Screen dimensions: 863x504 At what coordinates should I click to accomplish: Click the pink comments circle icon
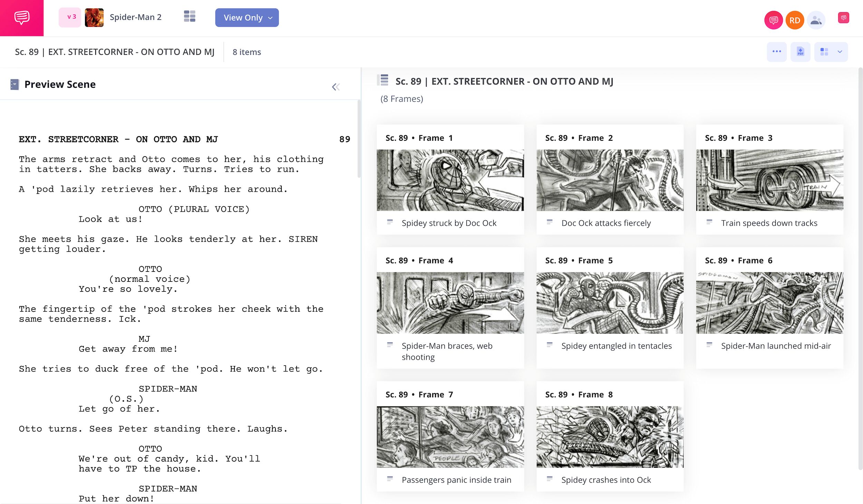pos(773,20)
